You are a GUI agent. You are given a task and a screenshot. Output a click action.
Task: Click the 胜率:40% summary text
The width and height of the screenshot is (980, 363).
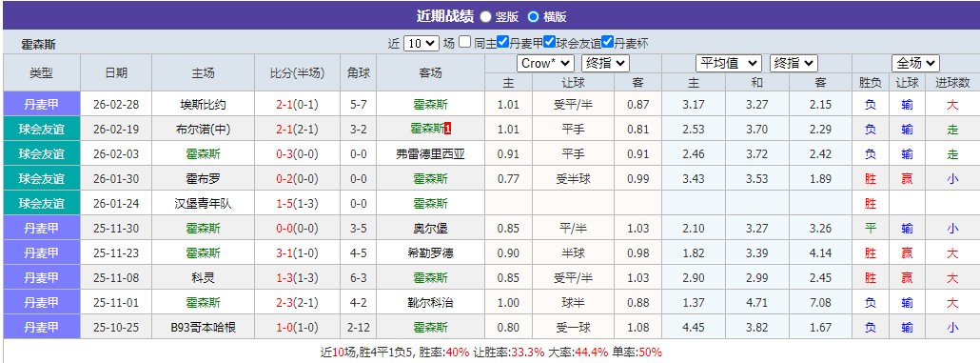(x=443, y=352)
